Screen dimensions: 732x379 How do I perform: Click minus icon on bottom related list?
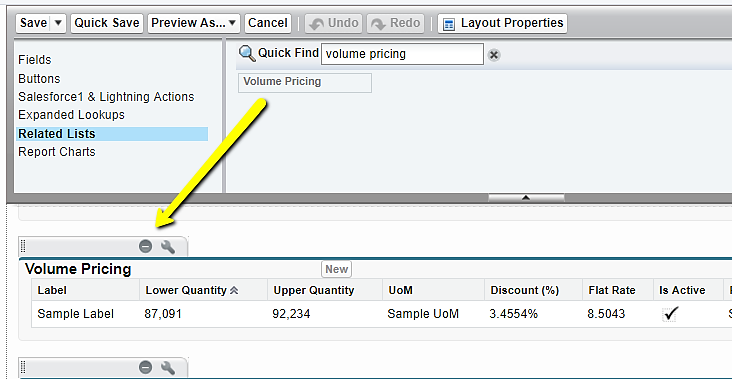(146, 368)
